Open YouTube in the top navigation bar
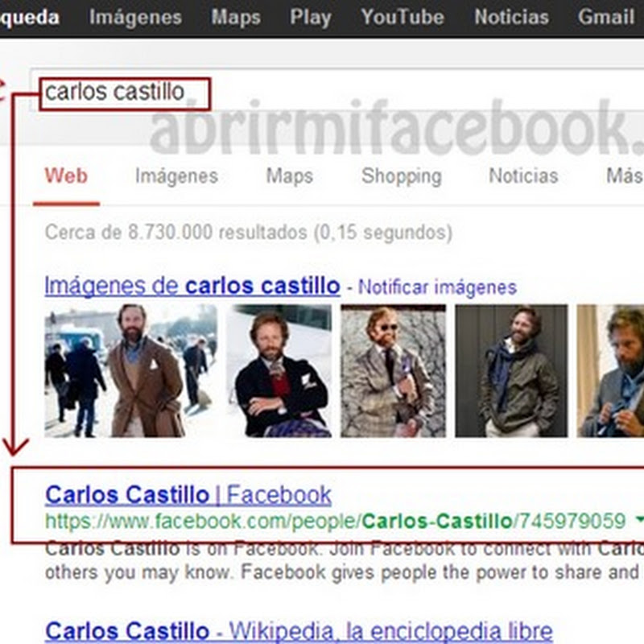 pos(402,18)
